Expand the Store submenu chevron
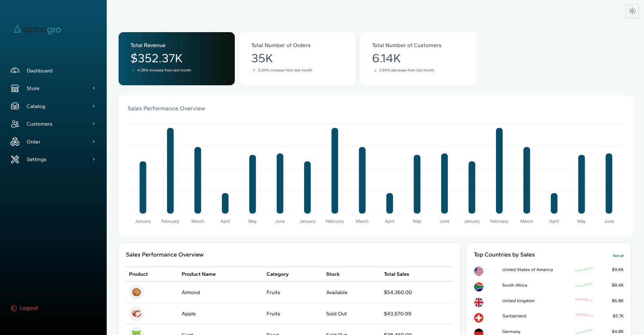The image size is (644, 335). tap(94, 88)
